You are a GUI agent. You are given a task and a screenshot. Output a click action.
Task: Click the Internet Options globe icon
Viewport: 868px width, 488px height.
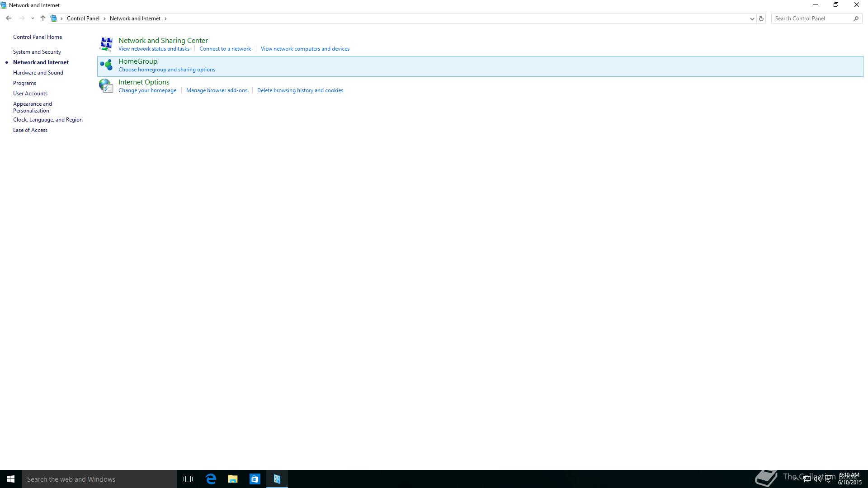[106, 86]
